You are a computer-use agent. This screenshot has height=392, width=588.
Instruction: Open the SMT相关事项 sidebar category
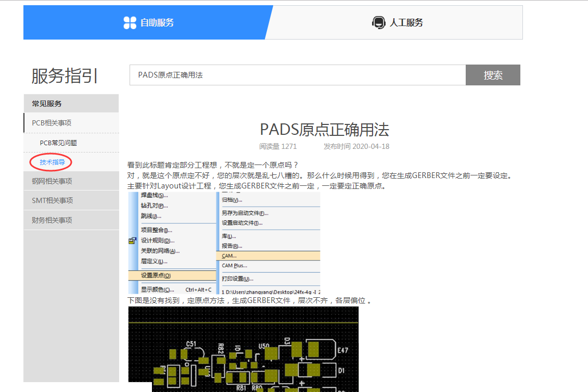tap(71, 200)
